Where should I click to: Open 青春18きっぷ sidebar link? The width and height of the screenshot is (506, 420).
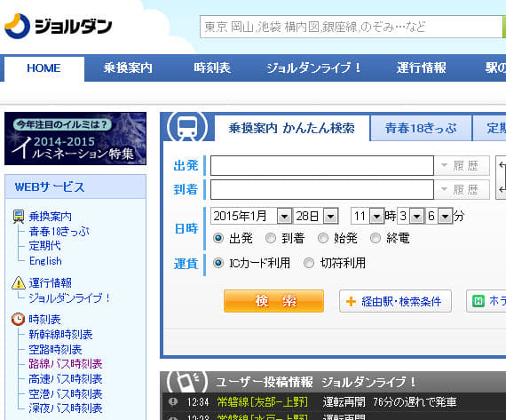pyautogui.click(x=59, y=231)
